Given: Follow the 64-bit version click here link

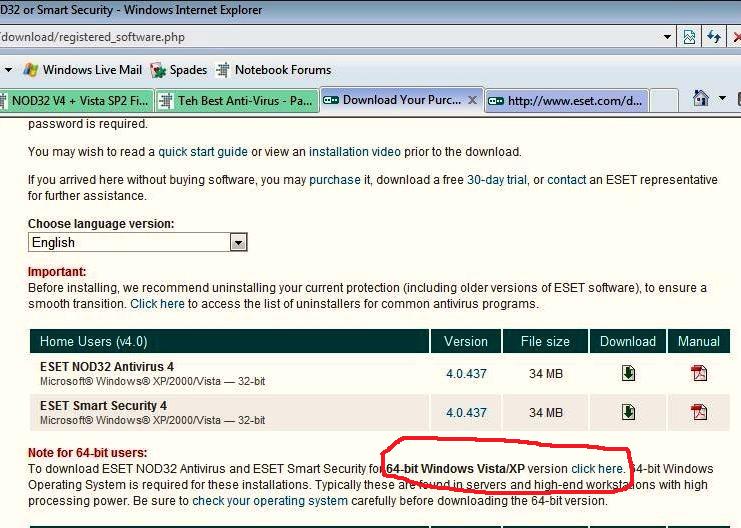Looking at the screenshot, I should point(597,469).
